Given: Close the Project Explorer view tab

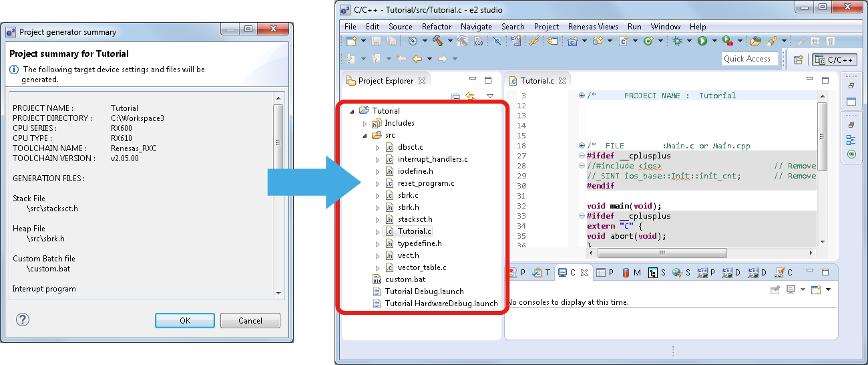Looking at the screenshot, I should tap(421, 81).
